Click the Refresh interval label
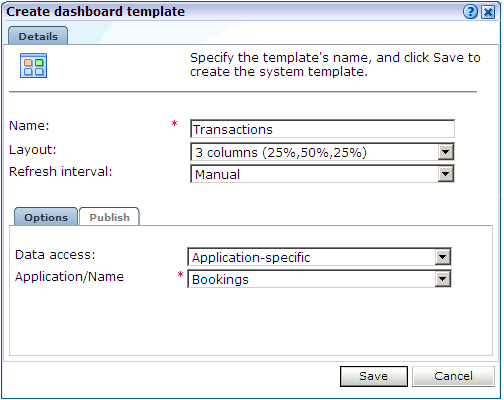The width and height of the screenshot is (504, 400). click(61, 172)
